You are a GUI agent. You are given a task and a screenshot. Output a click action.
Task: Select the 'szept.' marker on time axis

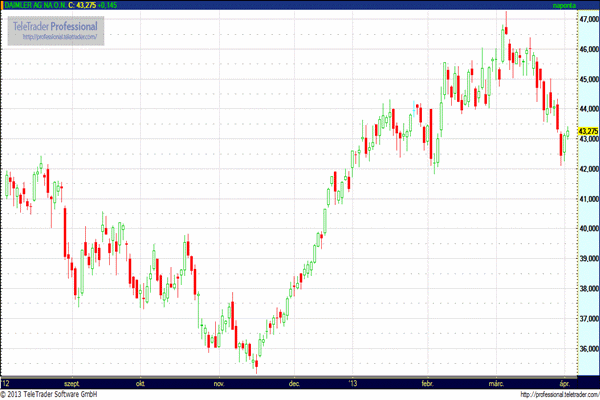[72, 382]
